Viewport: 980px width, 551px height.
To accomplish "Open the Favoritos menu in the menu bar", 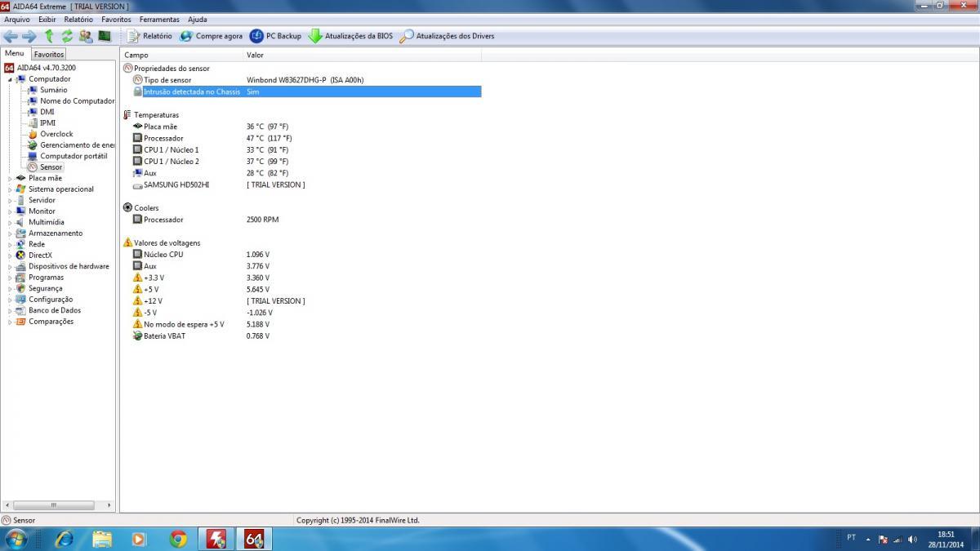I will pos(116,19).
